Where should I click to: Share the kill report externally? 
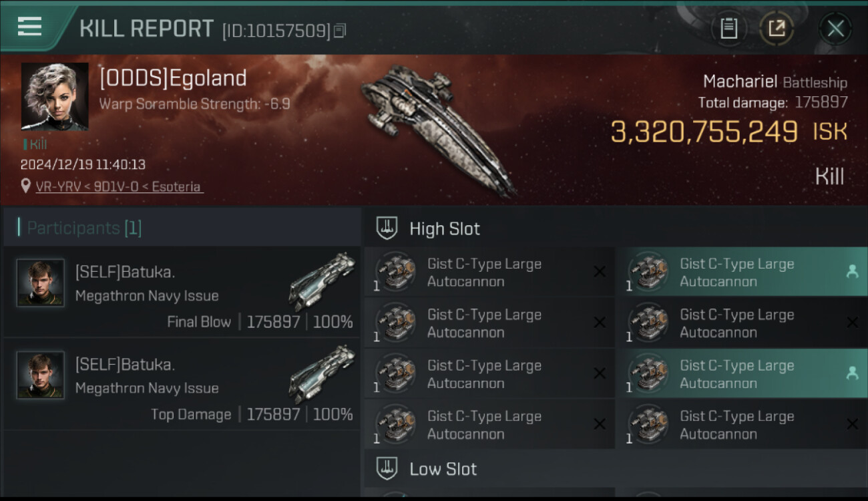click(x=777, y=29)
